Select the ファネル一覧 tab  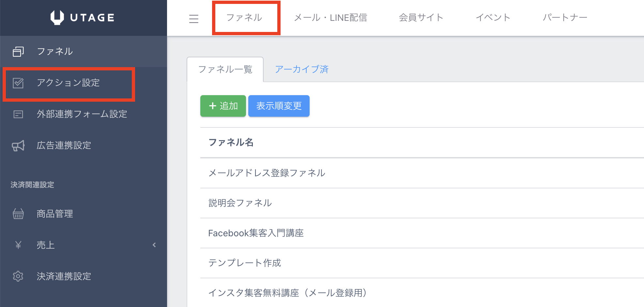pos(225,69)
